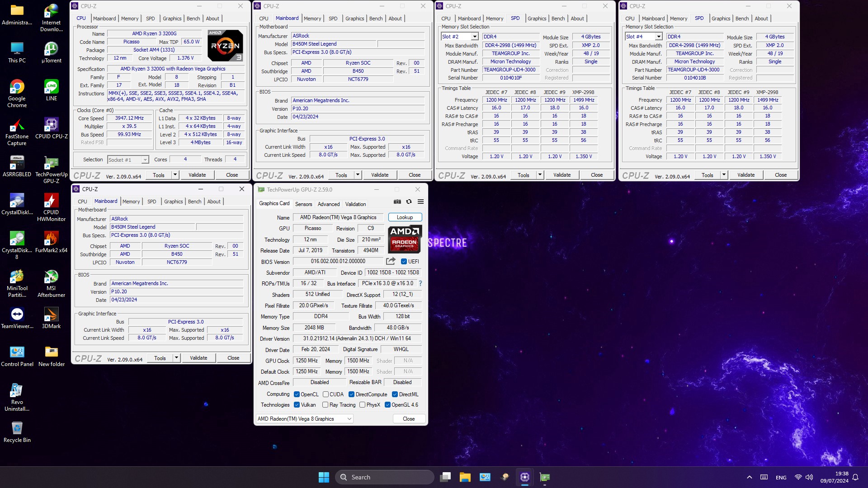868x488 pixels.
Task: Click DDR4-2998 bandwidth value for Slot #2
Action: (511, 45)
